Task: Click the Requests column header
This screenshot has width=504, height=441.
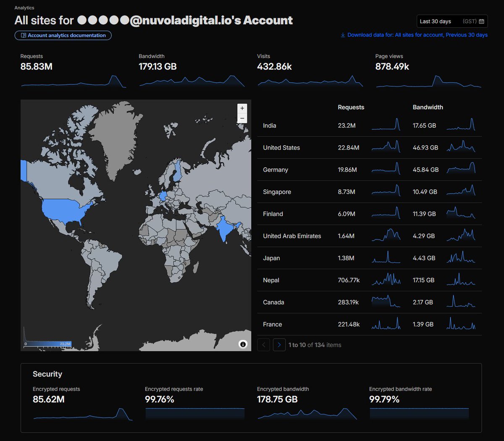Action: (351, 107)
